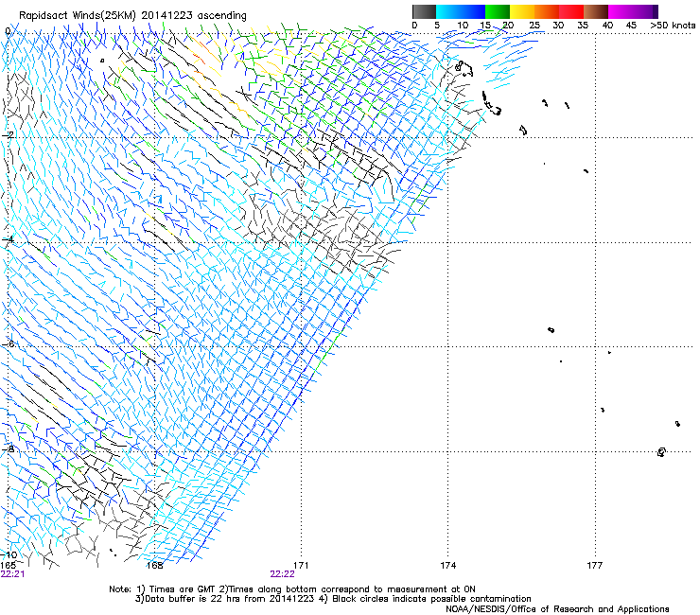This screenshot has height=615, width=700.
Task: Click the title 'Rapidscat Winds(25KM) 20141223 ascending'
Action: tap(132, 15)
